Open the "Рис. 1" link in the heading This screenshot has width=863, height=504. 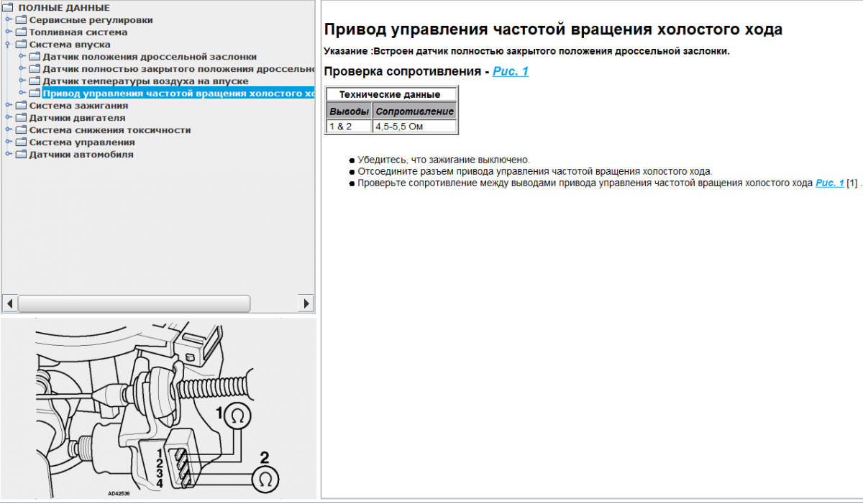tap(512, 71)
